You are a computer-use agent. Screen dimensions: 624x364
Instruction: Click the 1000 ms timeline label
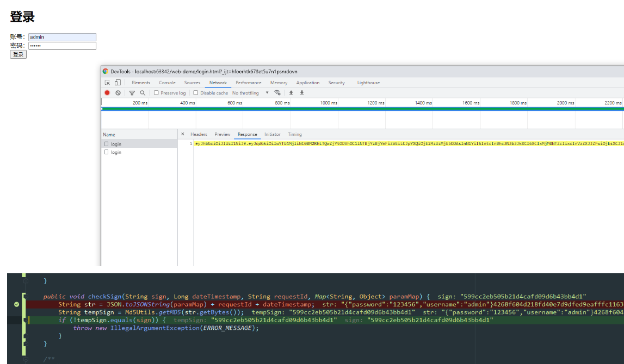click(x=329, y=103)
